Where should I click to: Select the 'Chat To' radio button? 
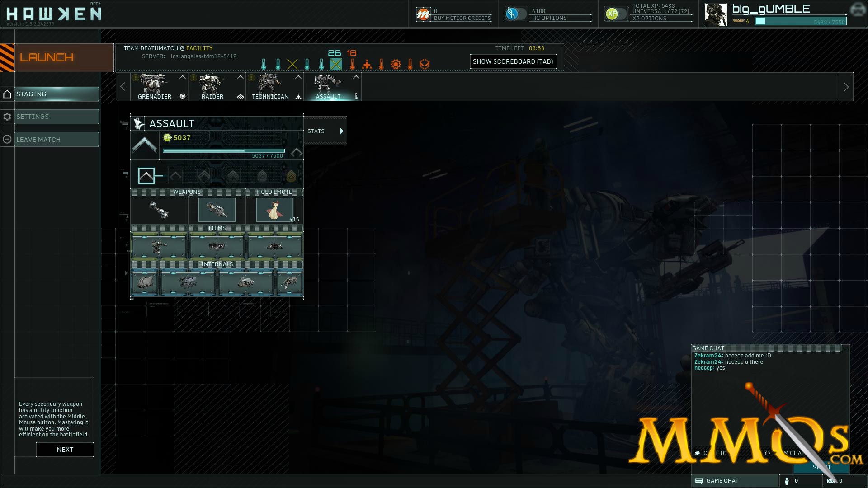698,453
